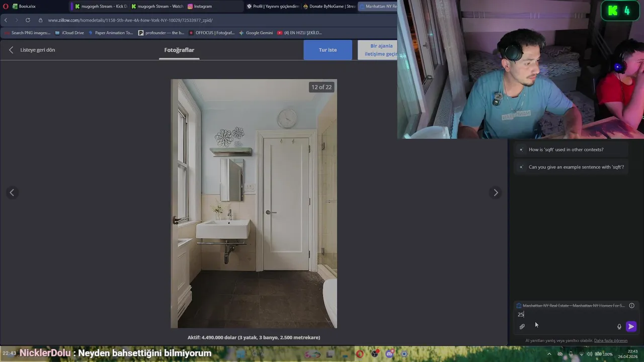Click the bathroom listing photo

coord(254,204)
